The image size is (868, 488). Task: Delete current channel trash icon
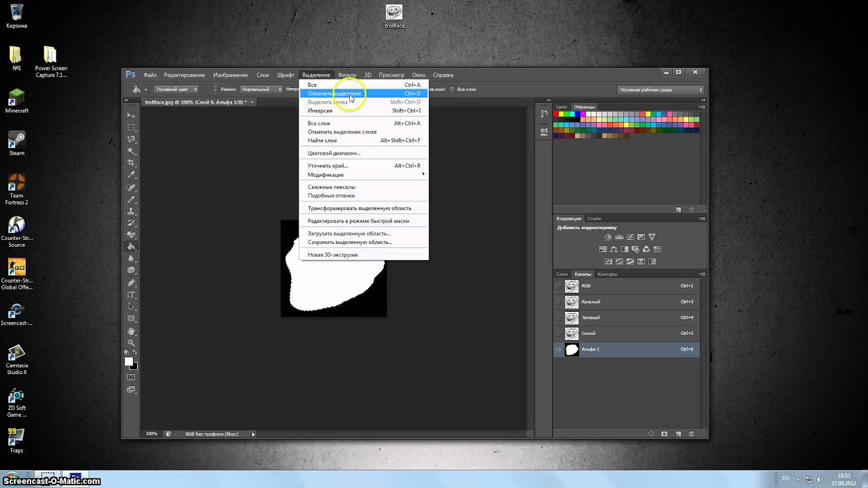tap(692, 434)
